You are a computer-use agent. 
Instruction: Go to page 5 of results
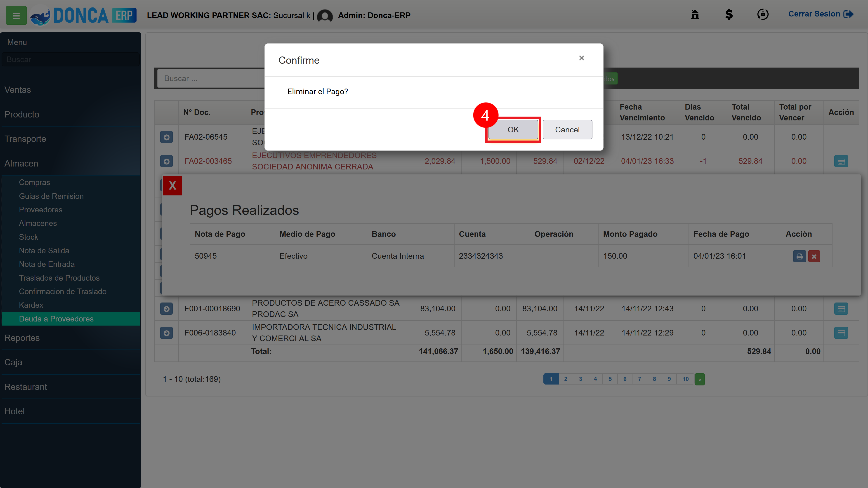click(x=610, y=379)
